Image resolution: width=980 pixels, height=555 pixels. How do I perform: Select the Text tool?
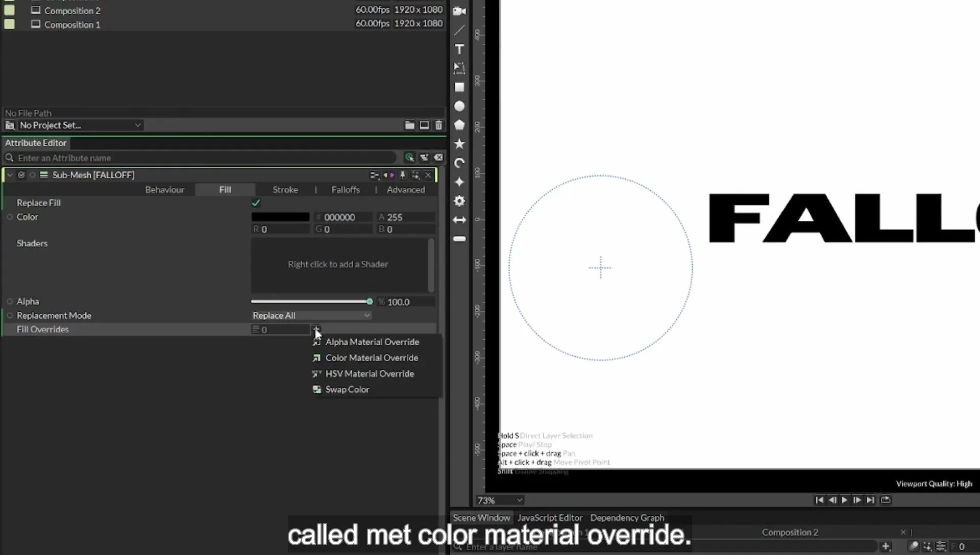(459, 49)
